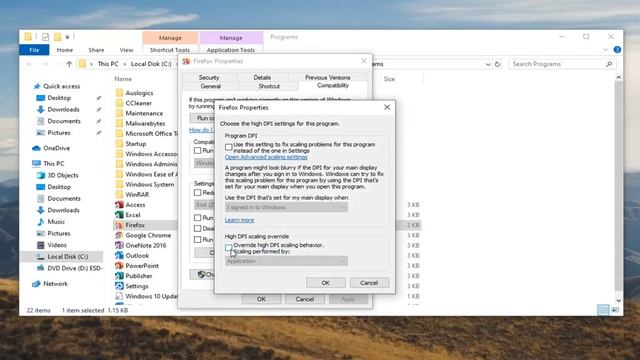Screen dimensions: 640x360
Task: Toggle the Disable fullscreen optimizations checkbox
Action: (198, 229)
